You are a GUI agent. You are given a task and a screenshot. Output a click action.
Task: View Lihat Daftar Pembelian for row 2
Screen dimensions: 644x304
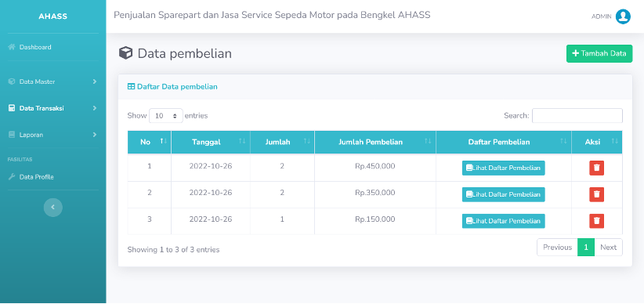[504, 195]
